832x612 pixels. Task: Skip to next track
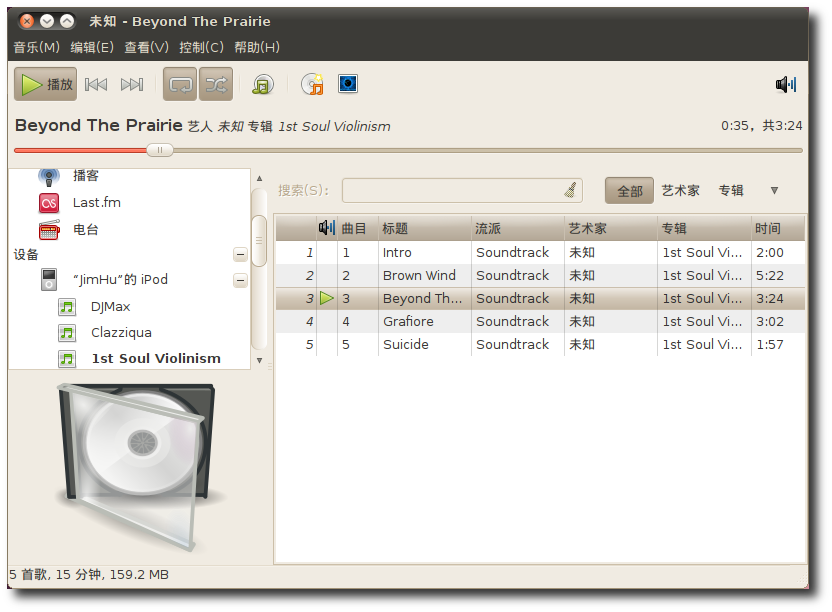tap(132, 84)
